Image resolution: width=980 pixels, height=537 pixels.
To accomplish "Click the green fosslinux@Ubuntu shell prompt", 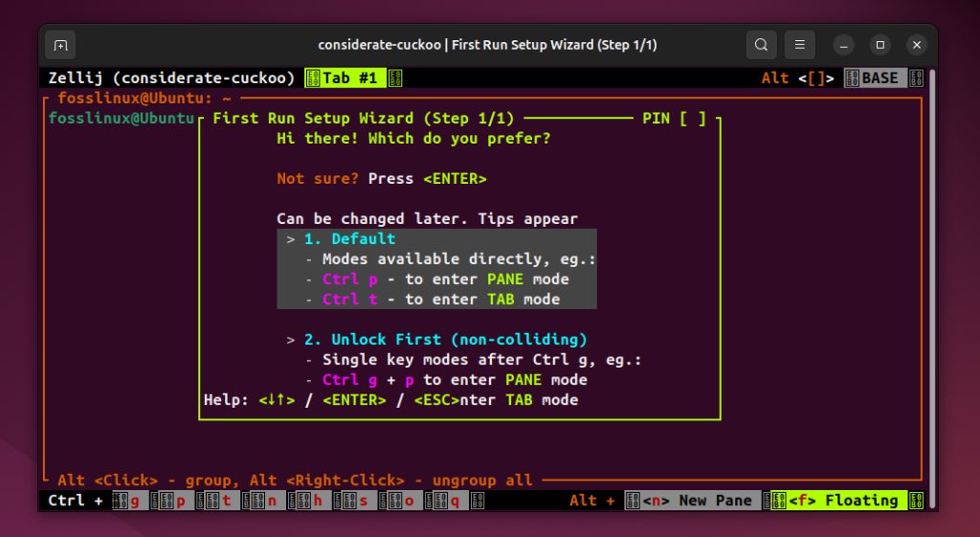I will tap(122, 118).
